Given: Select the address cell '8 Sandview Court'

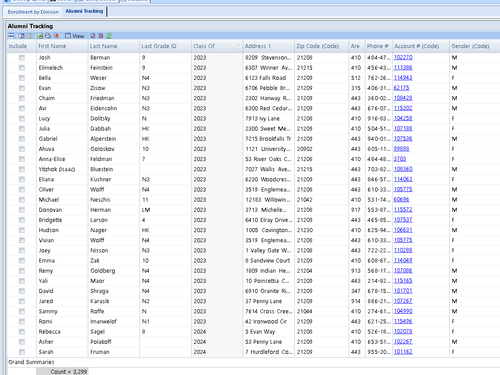Looking at the screenshot, I should [268, 261].
